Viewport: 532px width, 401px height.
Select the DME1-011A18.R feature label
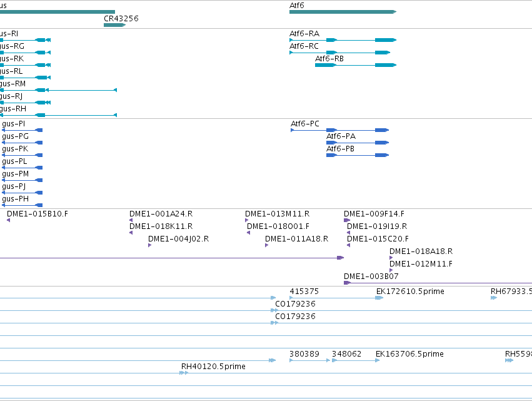pos(296,239)
